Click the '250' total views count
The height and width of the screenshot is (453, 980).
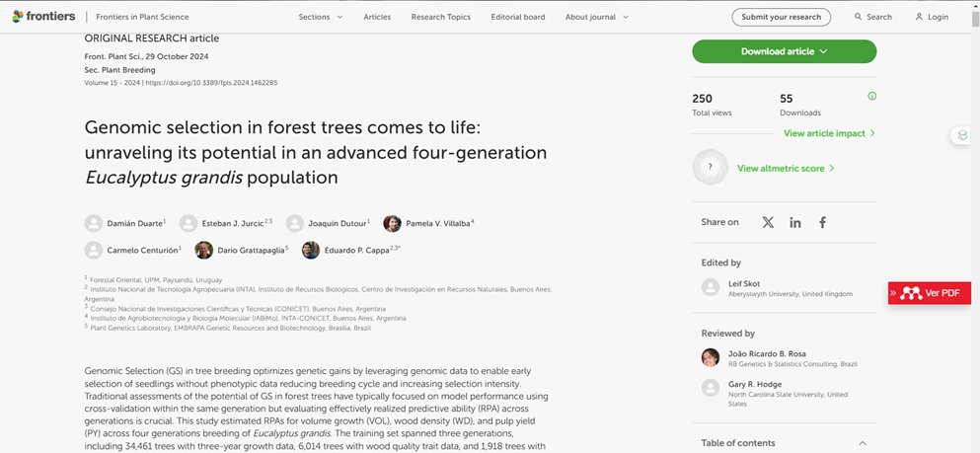[702, 98]
